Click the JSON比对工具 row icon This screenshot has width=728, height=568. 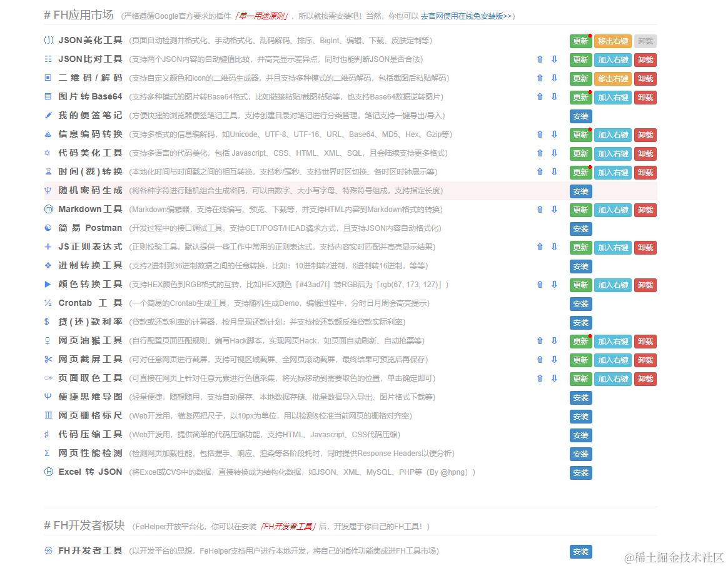[x=48, y=59]
